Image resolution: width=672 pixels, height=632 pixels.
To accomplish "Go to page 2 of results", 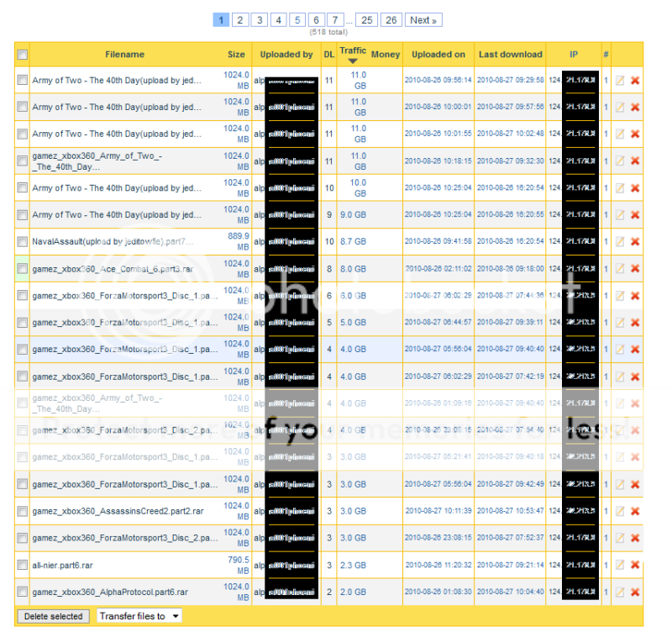I will point(239,20).
